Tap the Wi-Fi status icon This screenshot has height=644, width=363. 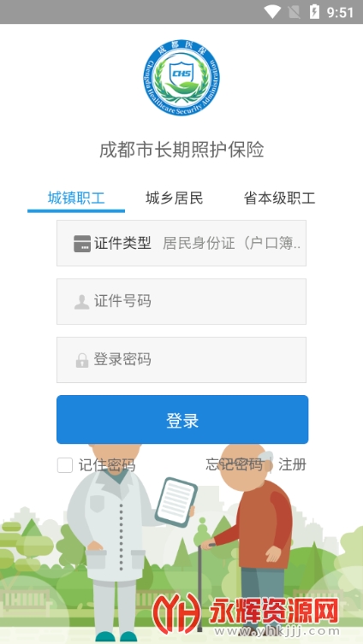272,12
